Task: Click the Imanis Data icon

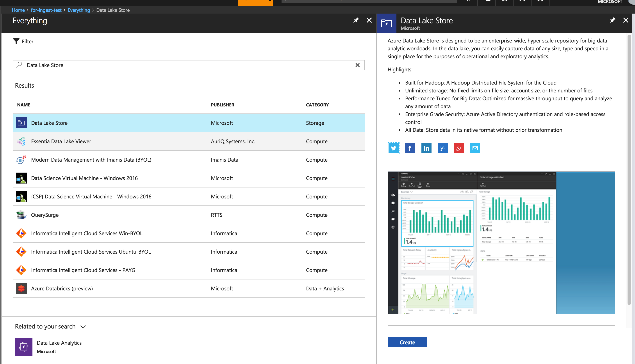Action: coord(21,159)
